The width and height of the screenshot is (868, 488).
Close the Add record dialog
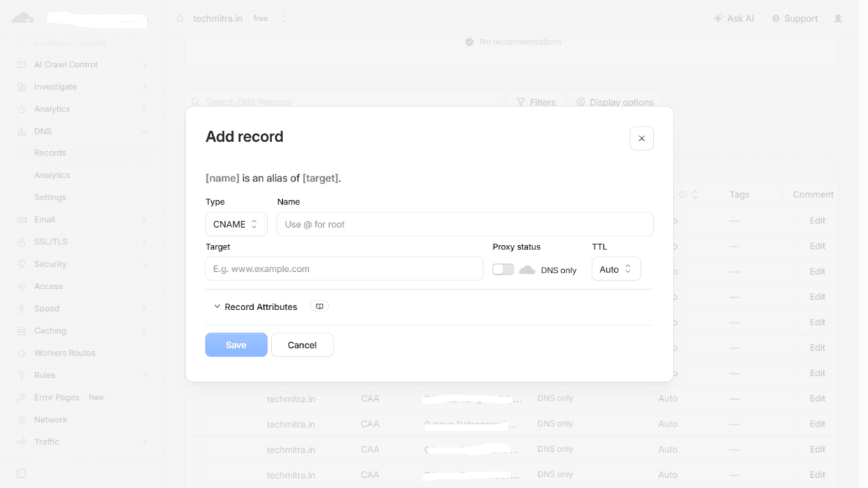click(642, 138)
